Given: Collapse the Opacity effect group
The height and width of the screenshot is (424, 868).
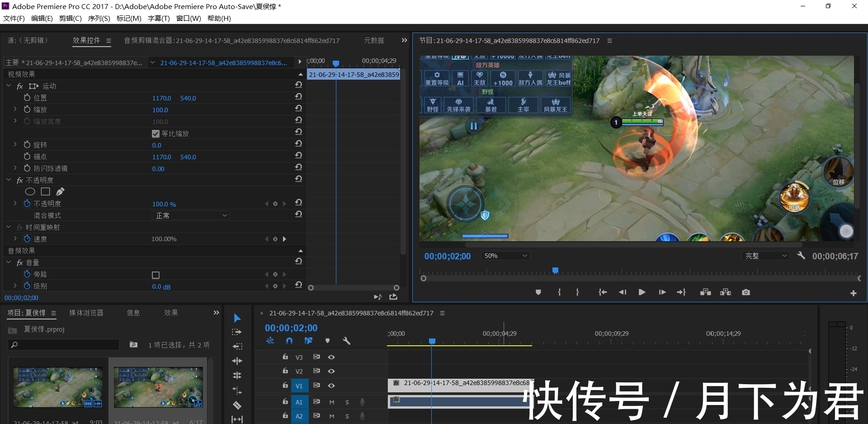Looking at the screenshot, I should tap(9, 180).
